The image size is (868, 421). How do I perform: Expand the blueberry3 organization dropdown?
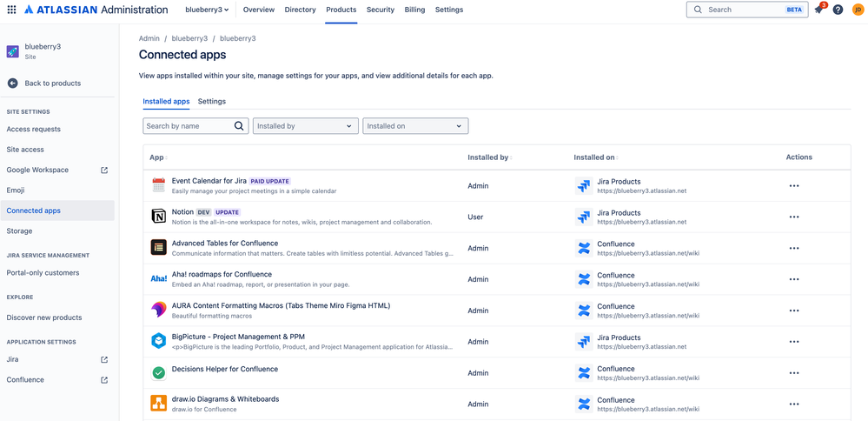point(207,10)
